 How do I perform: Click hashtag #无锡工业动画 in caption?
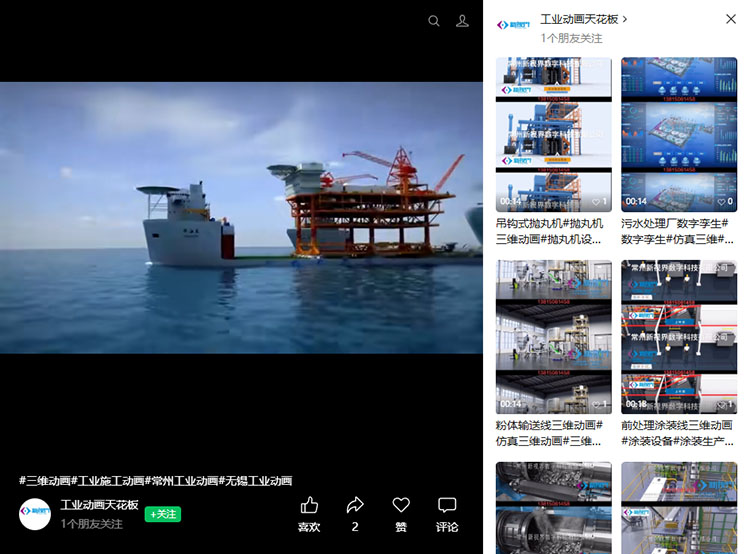tap(255, 480)
